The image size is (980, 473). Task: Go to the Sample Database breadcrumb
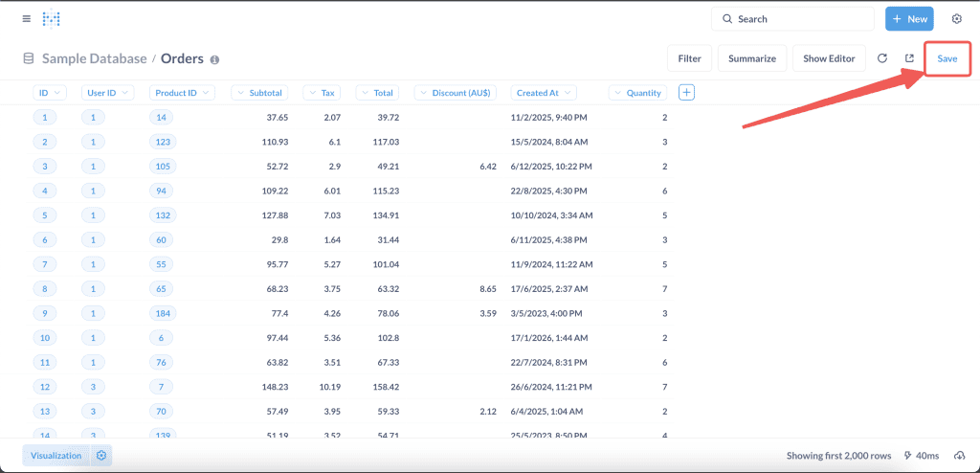(94, 58)
